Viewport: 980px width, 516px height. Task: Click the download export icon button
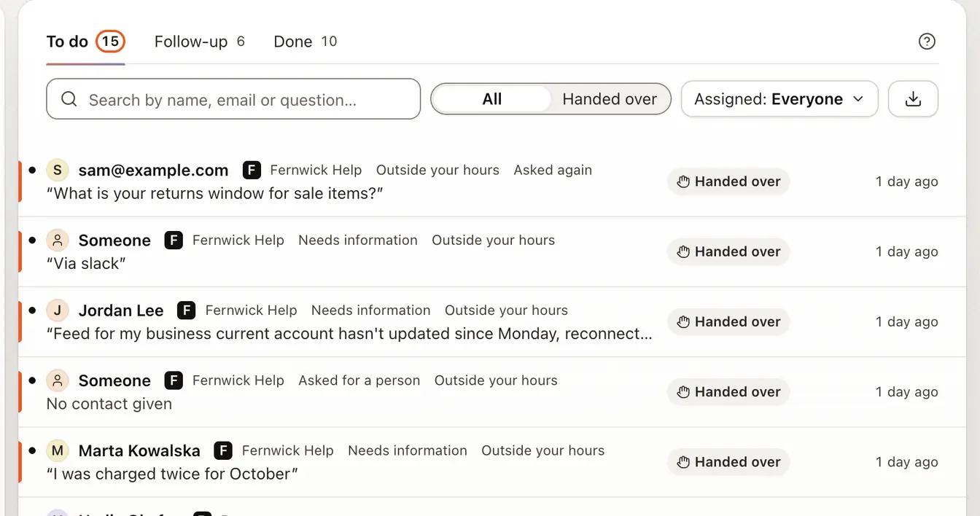(913, 99)
